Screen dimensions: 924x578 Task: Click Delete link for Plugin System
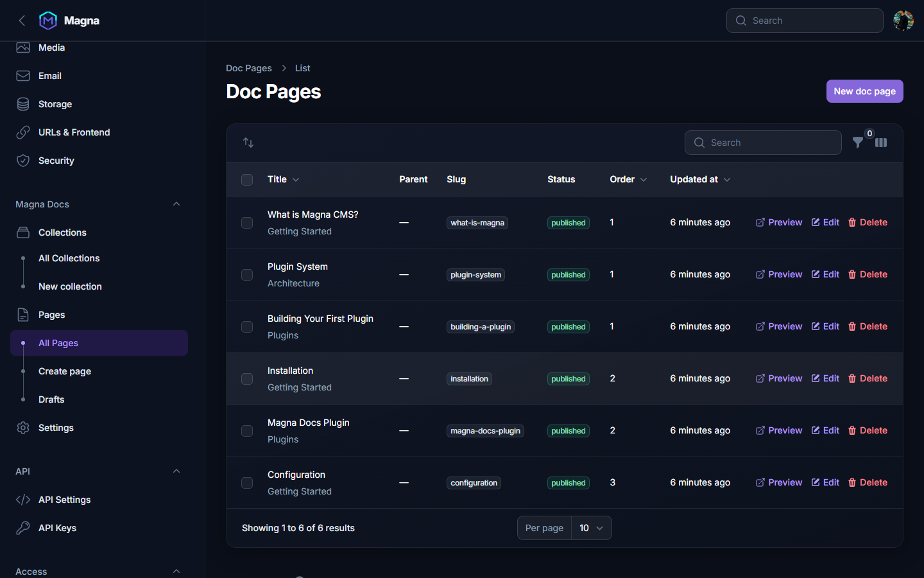[868, 274]
